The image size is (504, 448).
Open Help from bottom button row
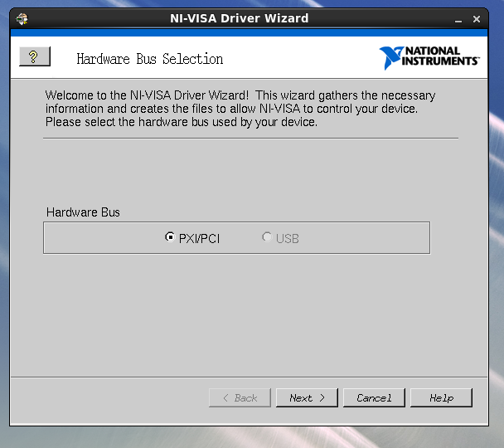tap(441, 398)
